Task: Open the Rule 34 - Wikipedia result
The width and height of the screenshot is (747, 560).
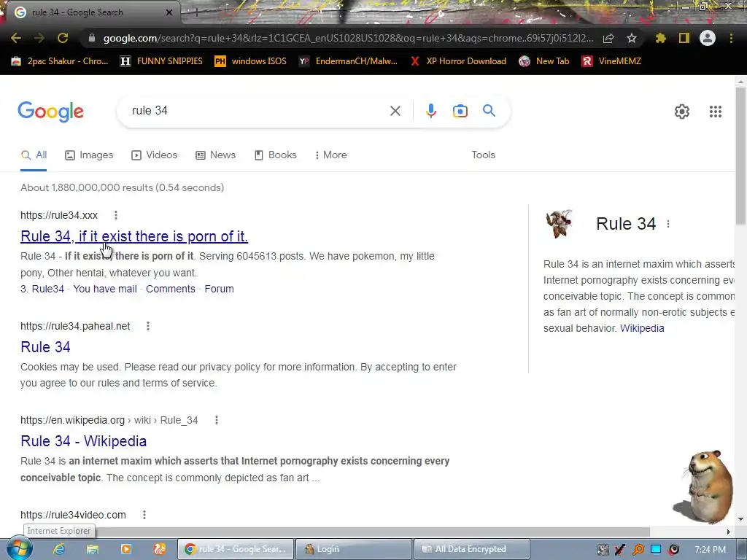Action: [x=83, y=441]
